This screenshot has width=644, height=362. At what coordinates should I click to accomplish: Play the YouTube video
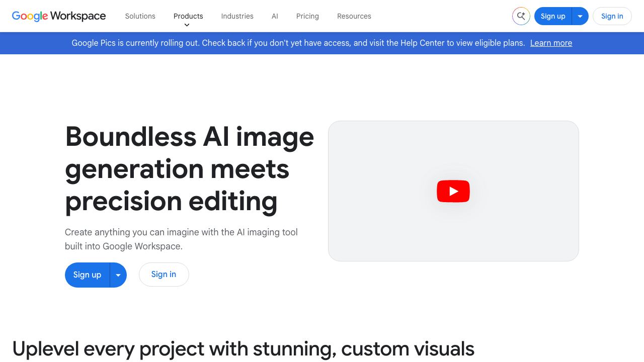(453, 191)
